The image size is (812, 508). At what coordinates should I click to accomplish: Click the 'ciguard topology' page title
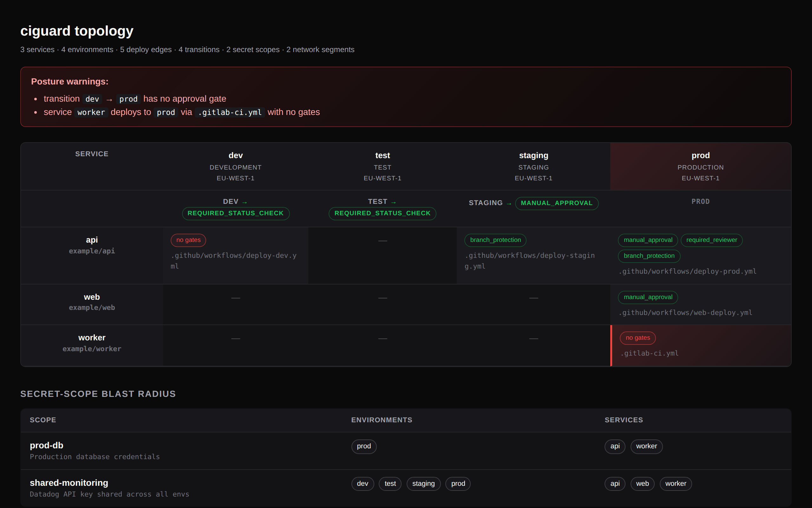(77, 31)
